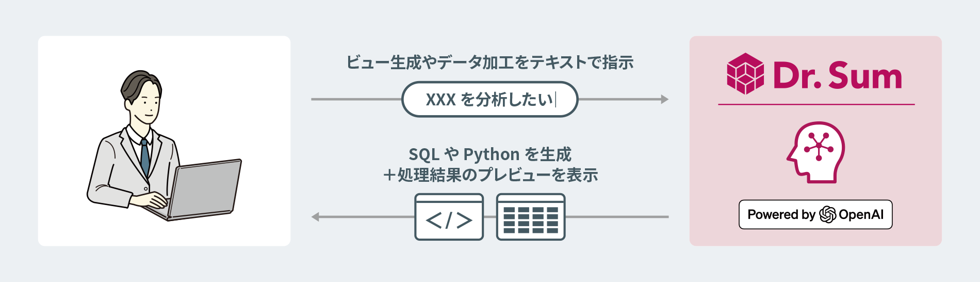Screen dimensions: 980x282
Task: Click the left-pointing arrowhead toward the user
Action: click(x=316, y=217)
